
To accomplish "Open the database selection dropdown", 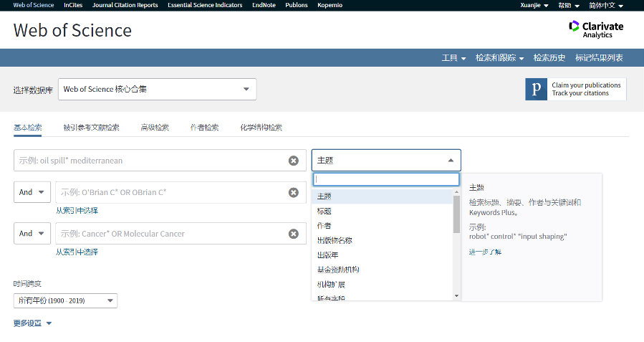I will click(x=157, y=90).
